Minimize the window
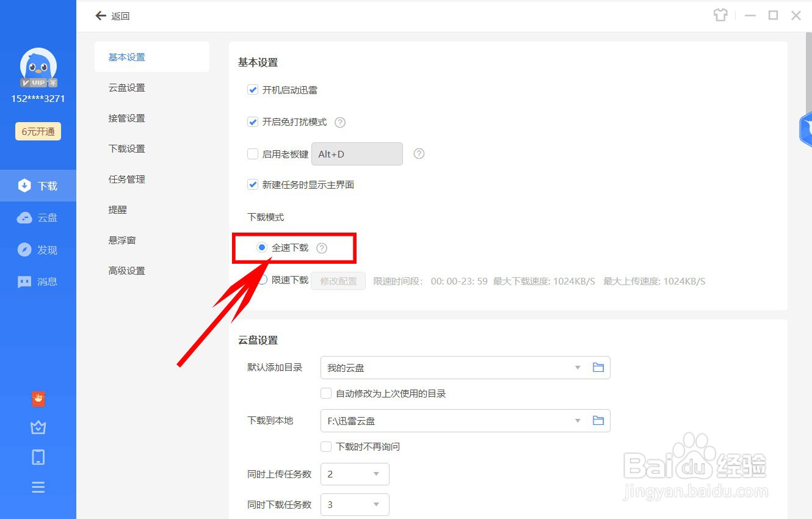The height and width of the screenshot is (519, 812). pos(750,15)
